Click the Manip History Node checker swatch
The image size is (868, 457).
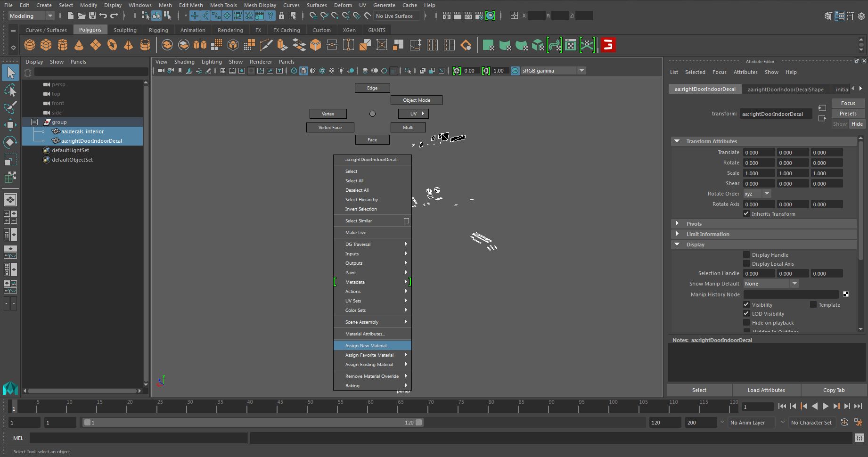[846, 294]
